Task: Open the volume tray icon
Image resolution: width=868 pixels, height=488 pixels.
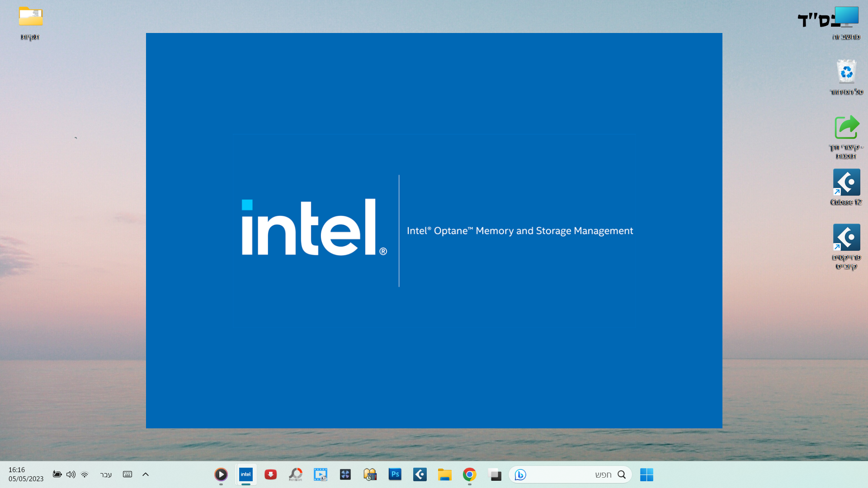Action: (71, 474)
